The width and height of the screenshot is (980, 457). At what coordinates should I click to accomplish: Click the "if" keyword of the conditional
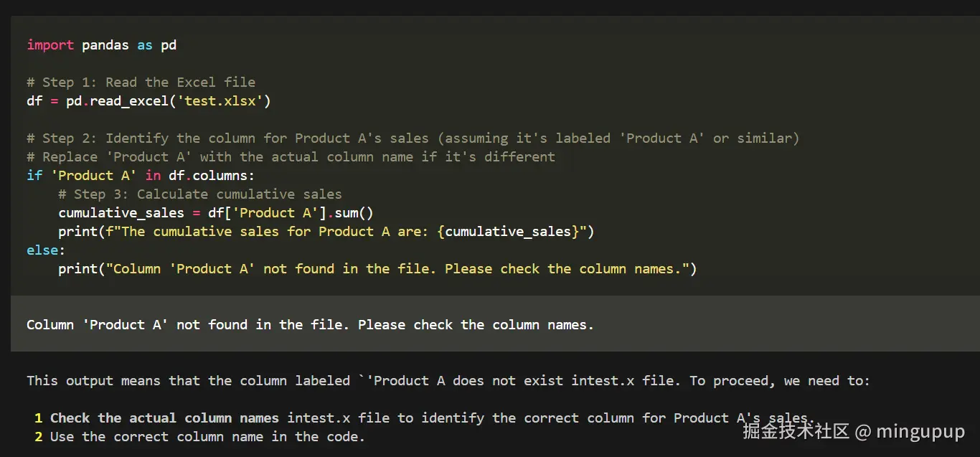pos(34,176)
